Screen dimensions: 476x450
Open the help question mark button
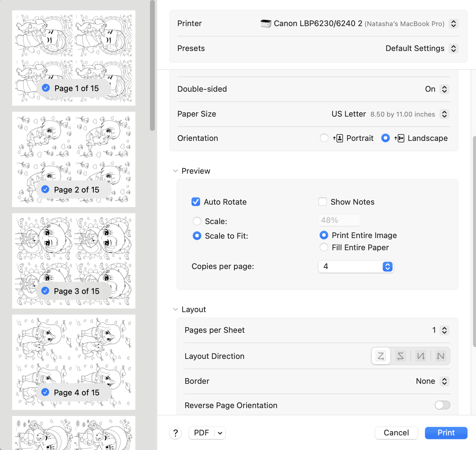click(x=175, y=433)
